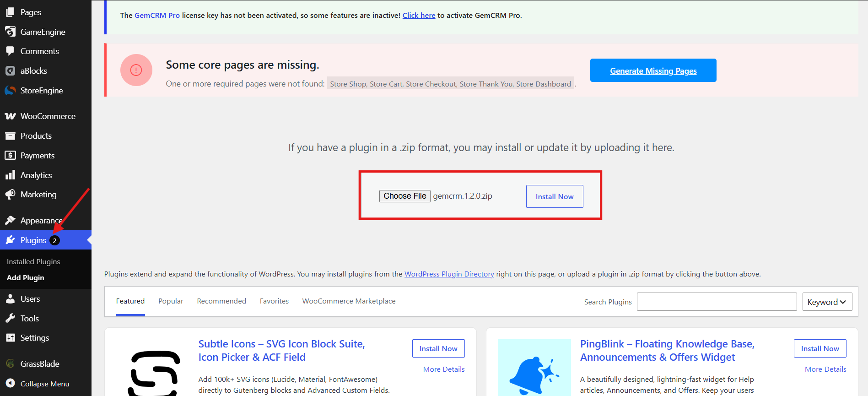Open the Favorites tab
The image size is (868, 396).
274,301
